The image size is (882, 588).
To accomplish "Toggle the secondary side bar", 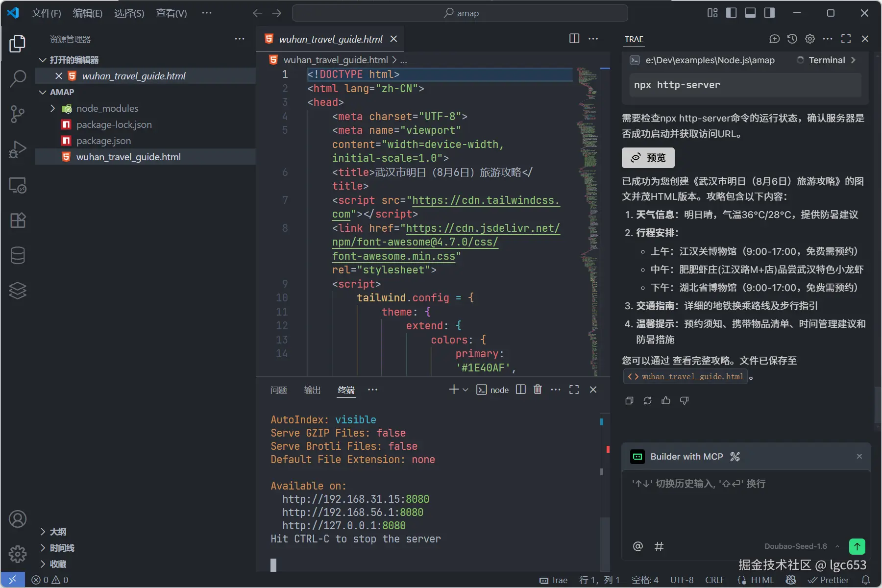I will (769, 13).
